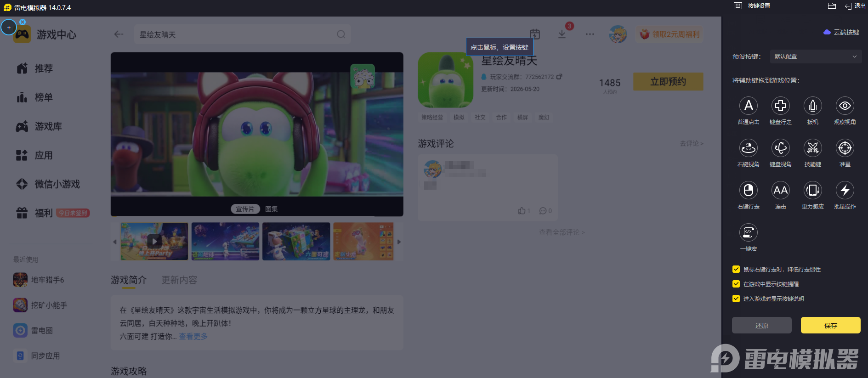Open recently used 雷电圈
This screenshot has width=868, height=378.
pos(33,330)
